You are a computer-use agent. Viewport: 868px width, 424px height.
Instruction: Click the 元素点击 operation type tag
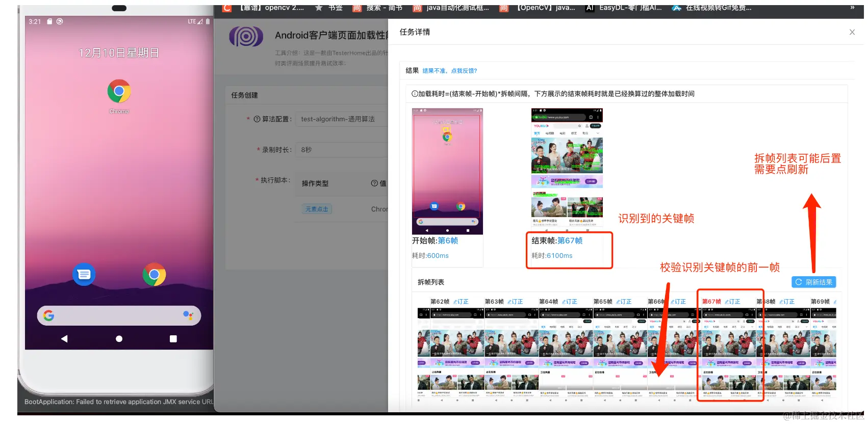(x=317, y=209)
